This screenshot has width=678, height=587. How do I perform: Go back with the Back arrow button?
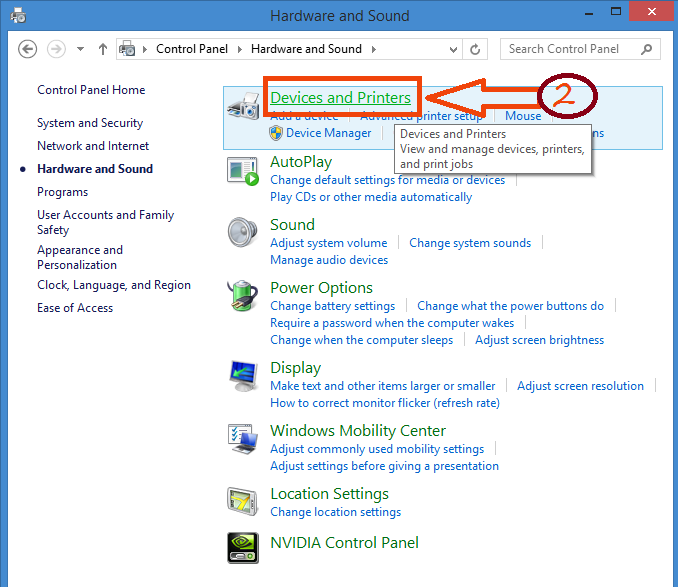pyautogui.click(x=28, y=49)
